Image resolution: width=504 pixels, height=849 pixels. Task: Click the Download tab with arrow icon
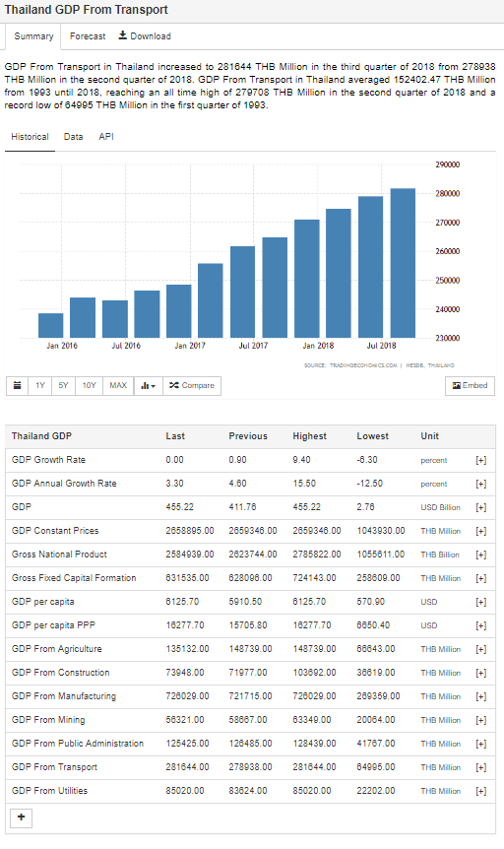point(145,36)
